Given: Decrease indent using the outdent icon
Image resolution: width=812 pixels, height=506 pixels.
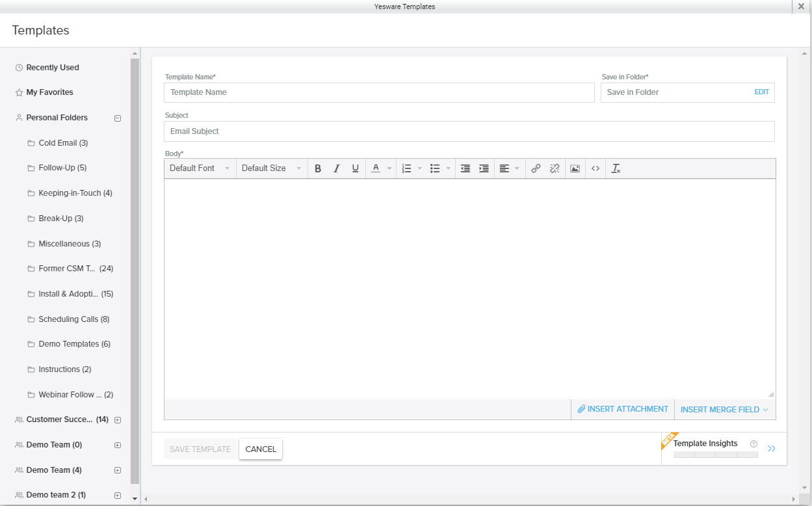Looking at the screenshot, I should (x=465, y=168).
